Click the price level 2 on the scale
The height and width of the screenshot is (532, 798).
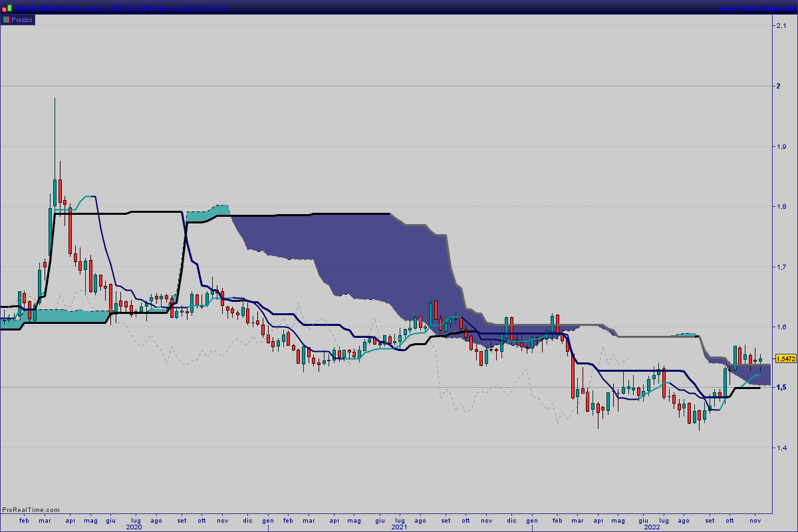click(x=778, y=86)
